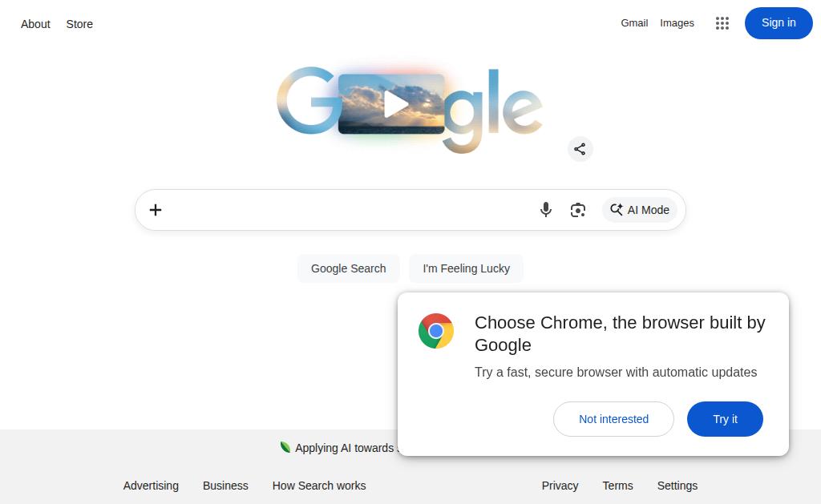Open the Gmail link
The height and width of the screenshot is (504, 821).
(634, 23)
